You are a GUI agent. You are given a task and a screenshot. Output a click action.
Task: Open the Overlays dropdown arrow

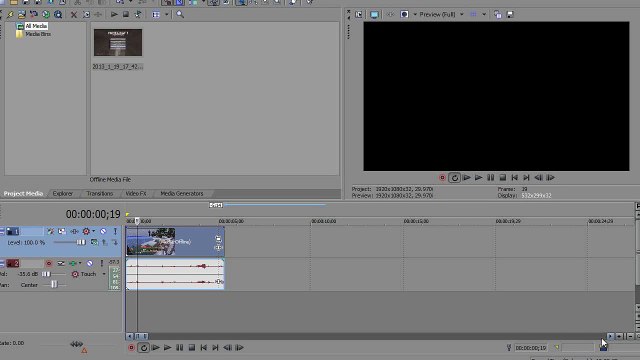484,15
